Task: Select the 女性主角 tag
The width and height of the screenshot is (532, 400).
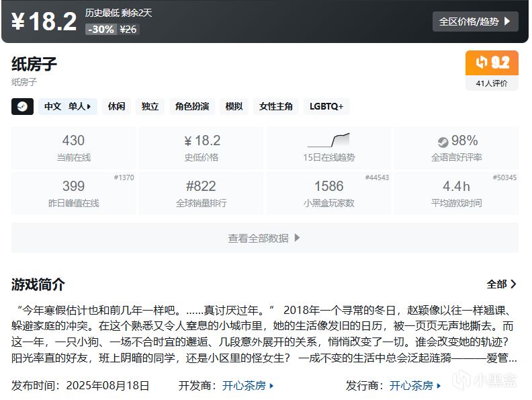Action: [276, 107]
